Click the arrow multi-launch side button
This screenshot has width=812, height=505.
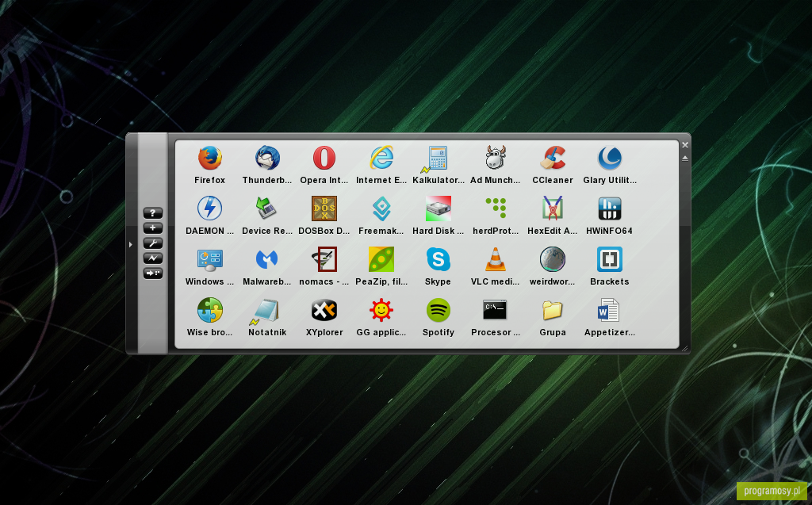click(153, 273)
